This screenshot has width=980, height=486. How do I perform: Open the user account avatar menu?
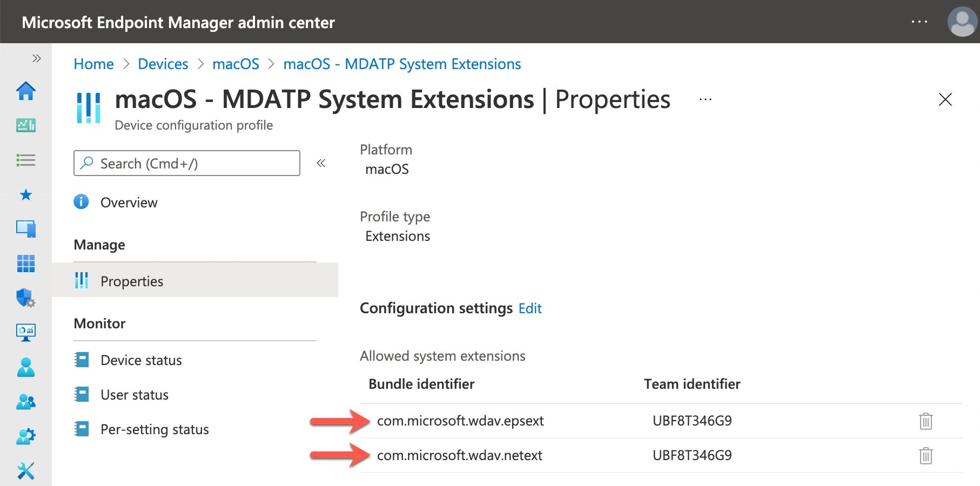[x=962, y=22]
